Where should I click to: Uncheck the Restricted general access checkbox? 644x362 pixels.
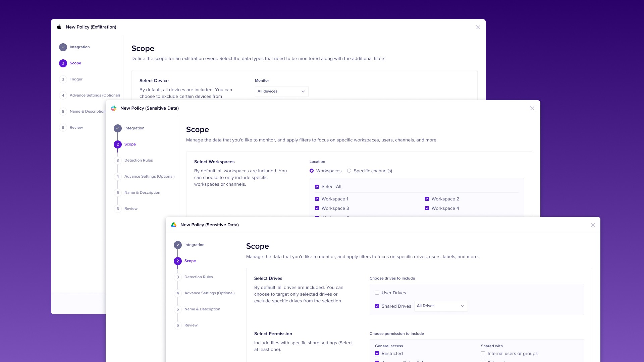coord(377,354)
